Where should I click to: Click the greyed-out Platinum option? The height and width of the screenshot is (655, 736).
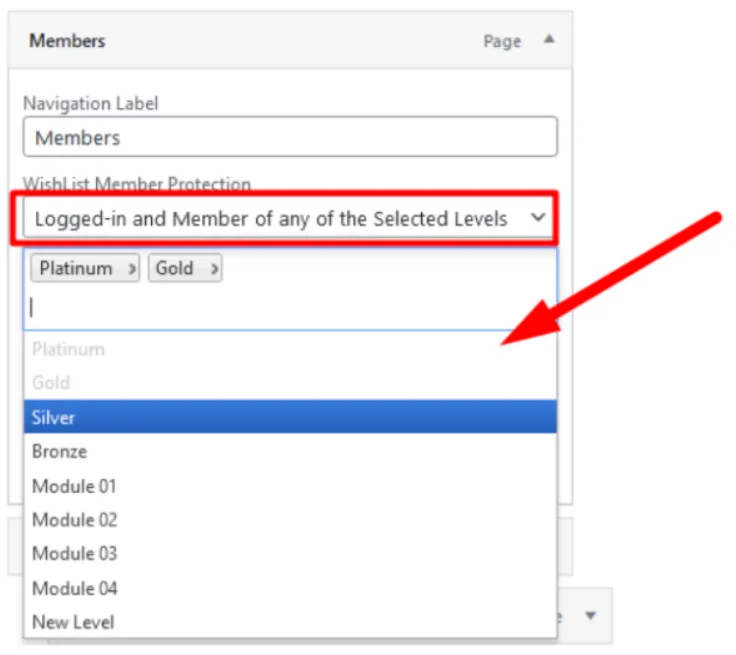[x=290, y=349]
